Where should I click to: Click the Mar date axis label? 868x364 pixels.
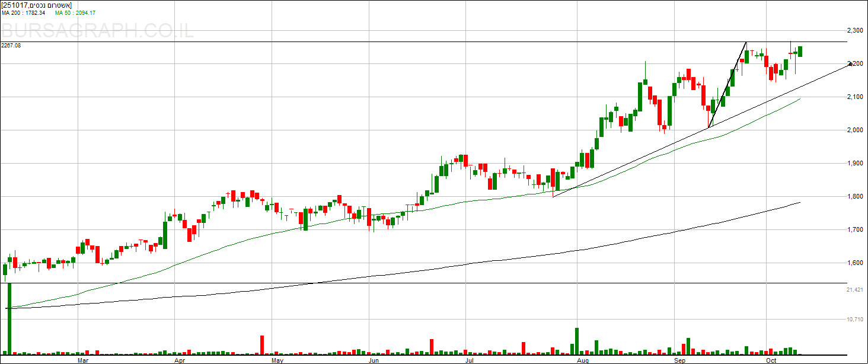coord(84,360)
